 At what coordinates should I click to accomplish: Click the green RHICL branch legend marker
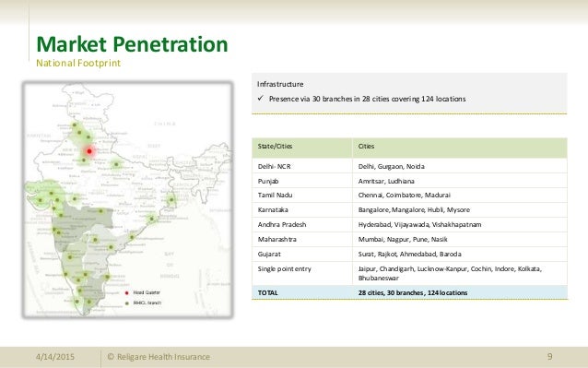127,303
